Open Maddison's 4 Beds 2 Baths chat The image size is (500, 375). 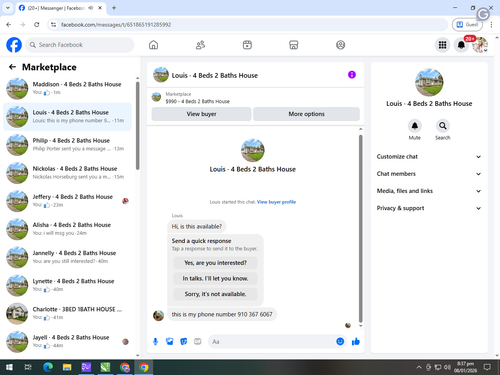click(x=67, y=89)
